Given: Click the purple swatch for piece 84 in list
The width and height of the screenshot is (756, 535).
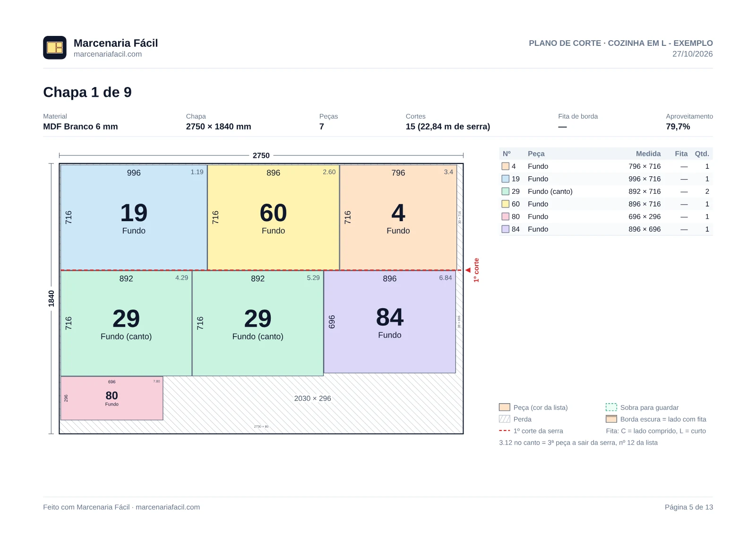Looking at the screenshot, I should (506, 229).
